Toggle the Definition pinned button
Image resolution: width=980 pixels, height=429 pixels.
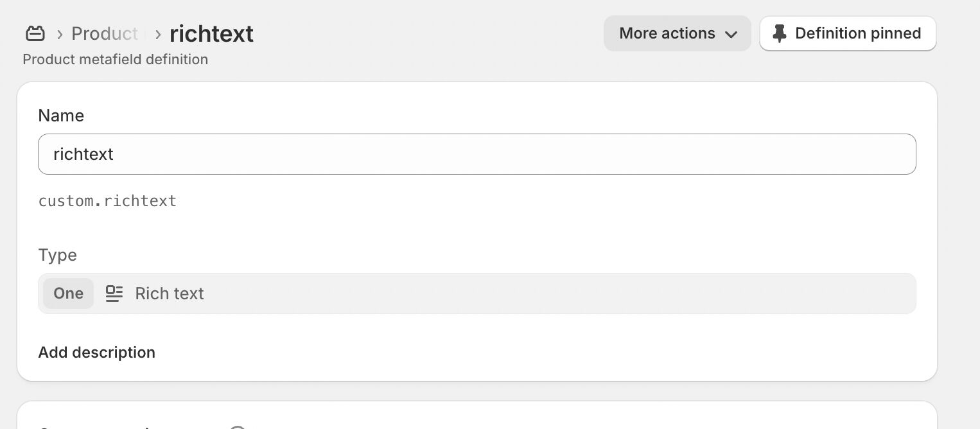(847, 33)
